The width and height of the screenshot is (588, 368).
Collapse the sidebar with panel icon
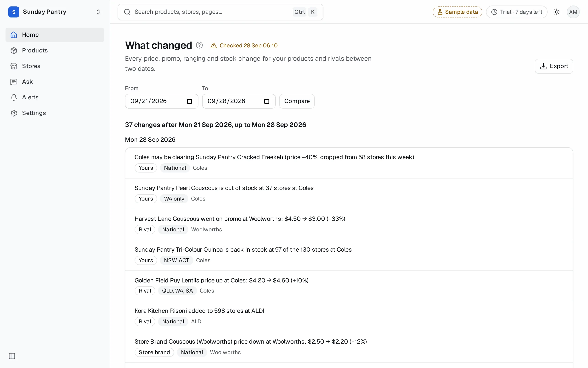point(12,356)
